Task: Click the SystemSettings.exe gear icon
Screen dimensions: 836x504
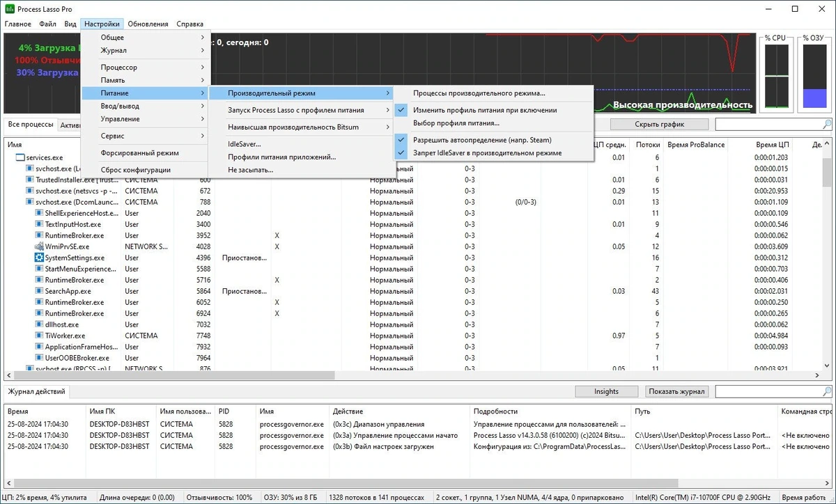Action: point(40,258)
